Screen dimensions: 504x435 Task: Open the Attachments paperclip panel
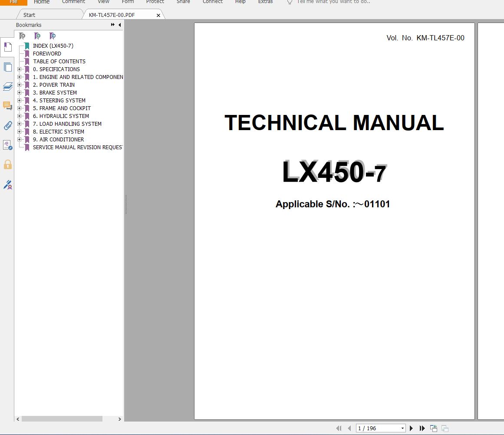(8, 125)
